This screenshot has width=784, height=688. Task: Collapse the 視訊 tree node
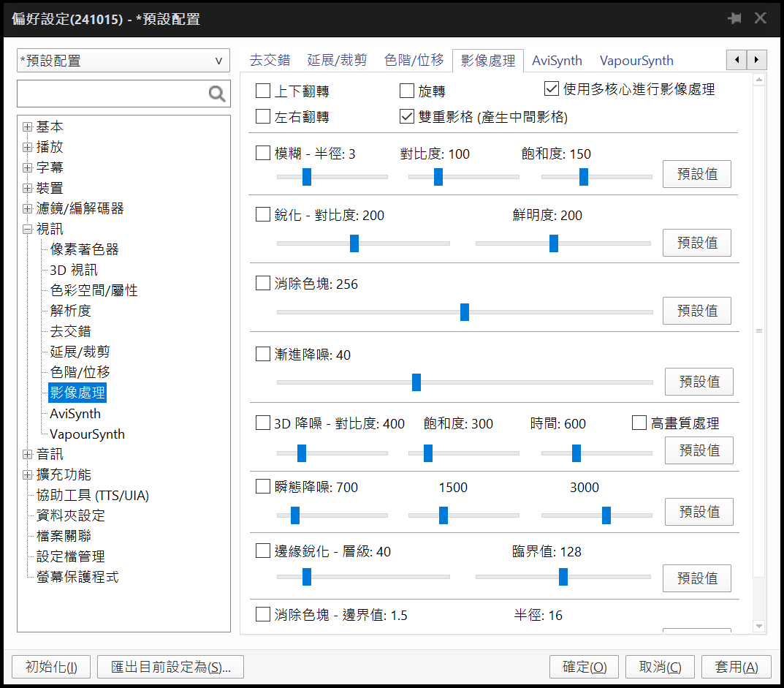(26, 228)
